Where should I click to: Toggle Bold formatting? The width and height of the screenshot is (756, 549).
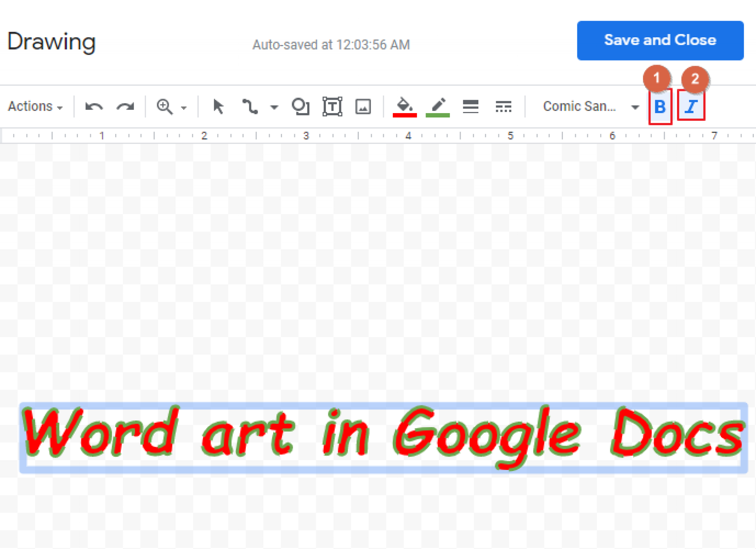point(660,107)
